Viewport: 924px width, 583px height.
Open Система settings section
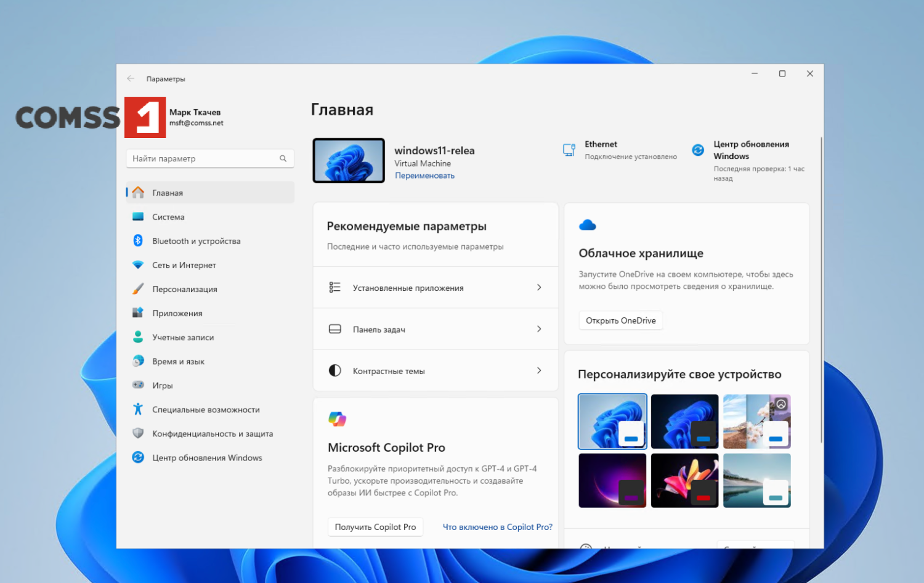pyautogui.click(x=210, y=216)
